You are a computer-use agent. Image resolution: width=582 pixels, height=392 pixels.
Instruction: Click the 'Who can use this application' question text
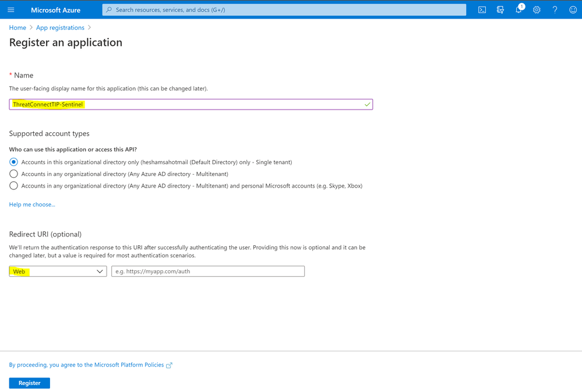click(x=73, y=149)
